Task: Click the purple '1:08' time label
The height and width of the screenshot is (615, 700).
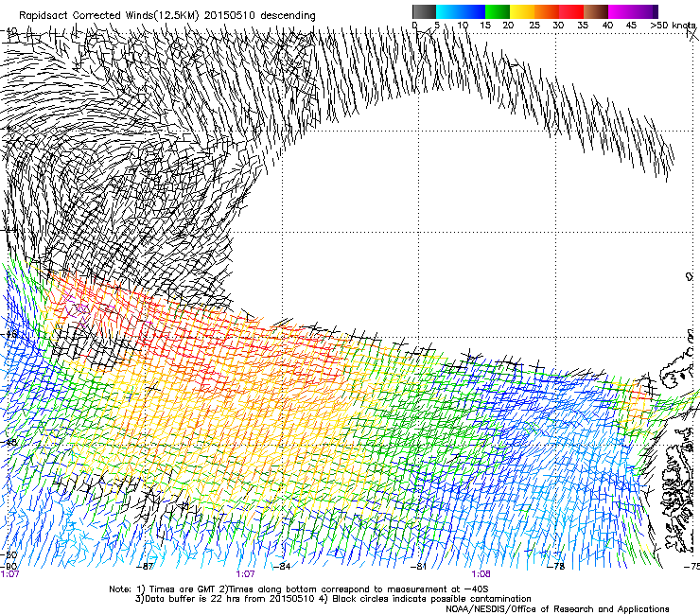Action: (481, 574)
